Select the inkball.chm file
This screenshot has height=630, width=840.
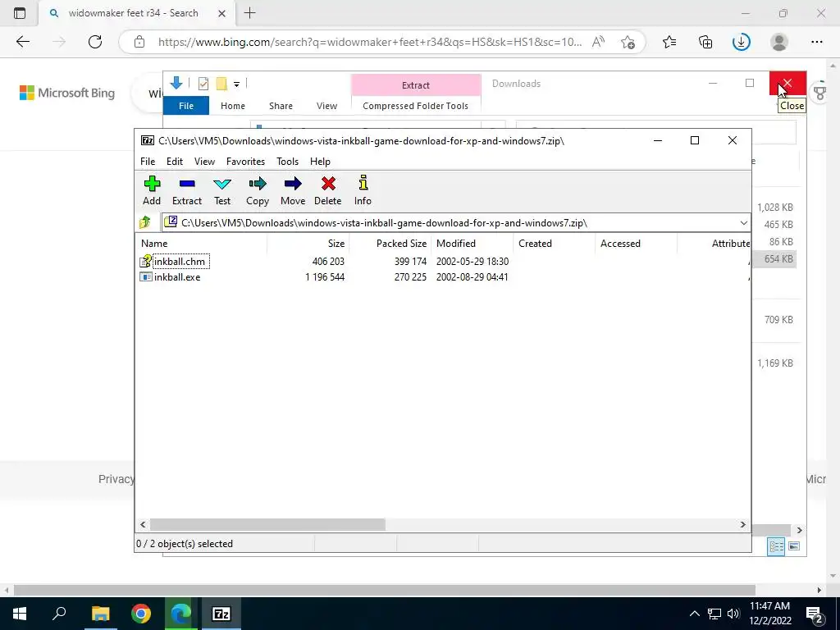pyautogui.click(x=180, y=262)
